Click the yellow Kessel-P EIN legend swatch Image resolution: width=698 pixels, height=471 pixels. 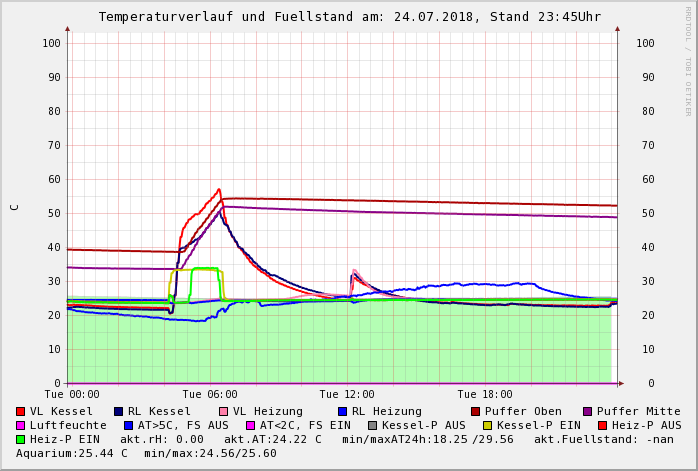click(x=487, y=426)
